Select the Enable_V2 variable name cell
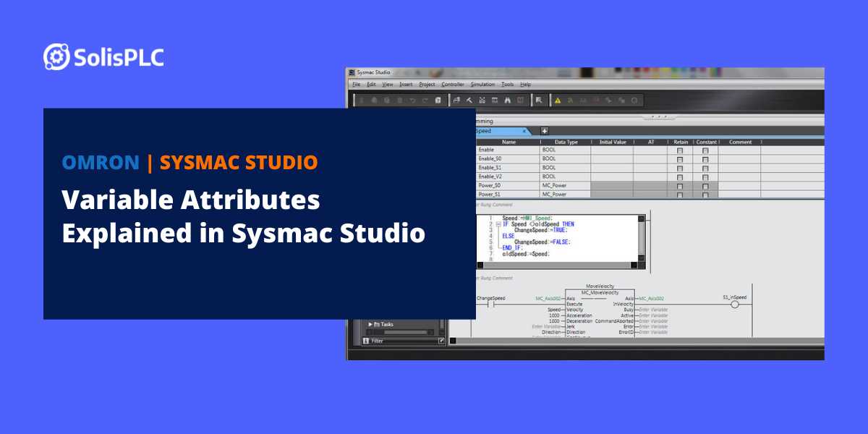The image size is (868, 434). (508, 176)
